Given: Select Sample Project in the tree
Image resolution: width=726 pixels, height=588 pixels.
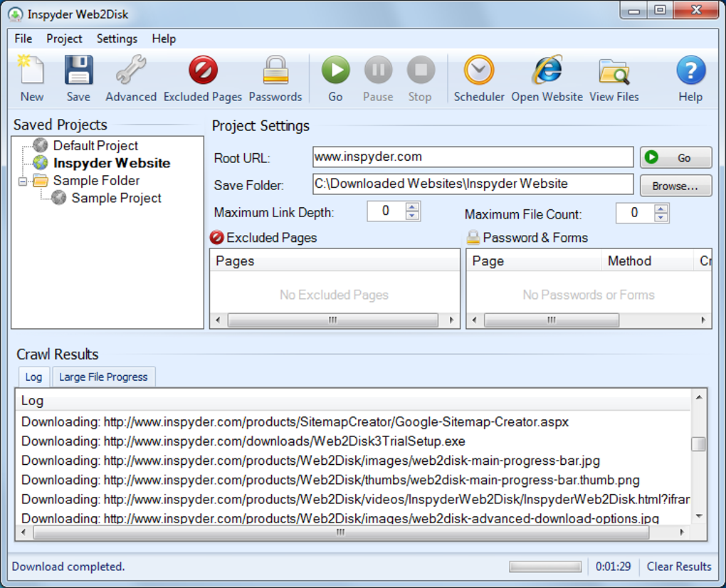Looking at the screenshot, I should [116, 198].
